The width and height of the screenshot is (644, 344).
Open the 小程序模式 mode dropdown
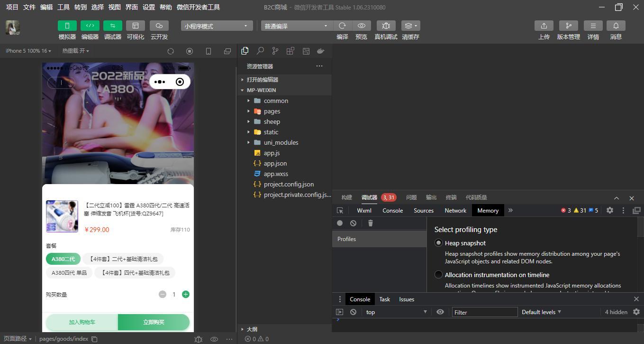pos(217,26)
